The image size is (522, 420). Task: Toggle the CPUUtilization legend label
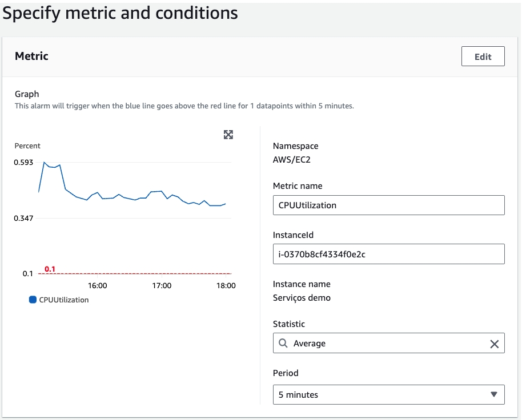[x=64, y=300]
